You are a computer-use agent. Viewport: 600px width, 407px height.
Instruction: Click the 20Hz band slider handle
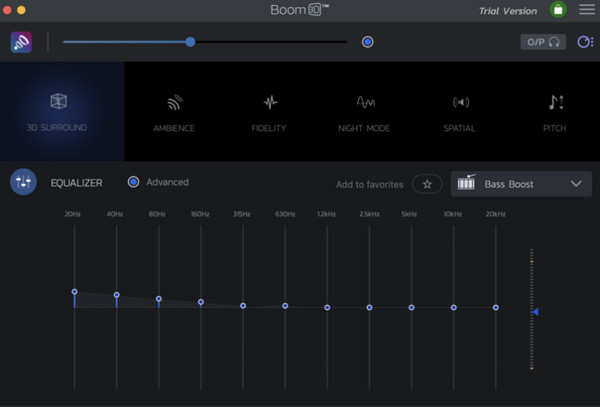pos(75,292)
